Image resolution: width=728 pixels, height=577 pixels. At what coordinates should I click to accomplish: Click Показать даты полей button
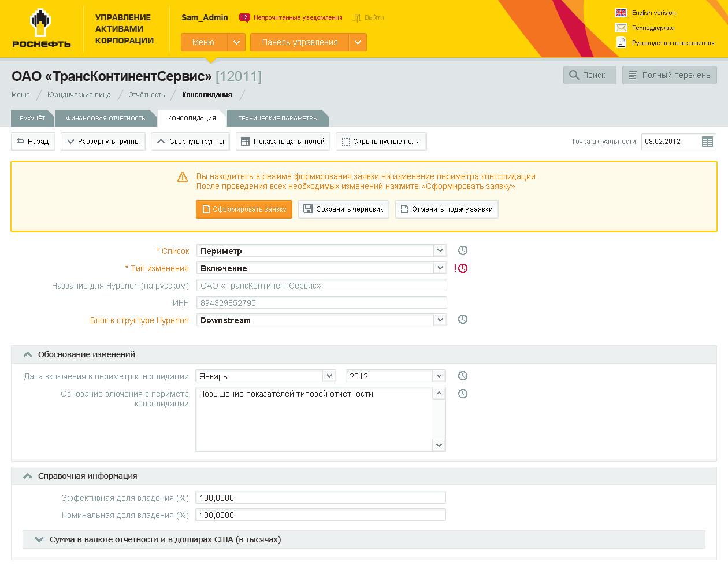283,142
